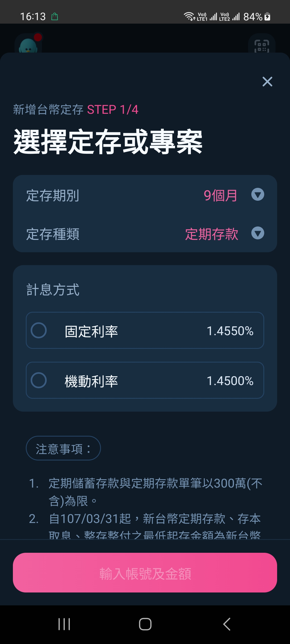The image size is (290, 644).
Task: Tap the Android home button
Action: 145,624
